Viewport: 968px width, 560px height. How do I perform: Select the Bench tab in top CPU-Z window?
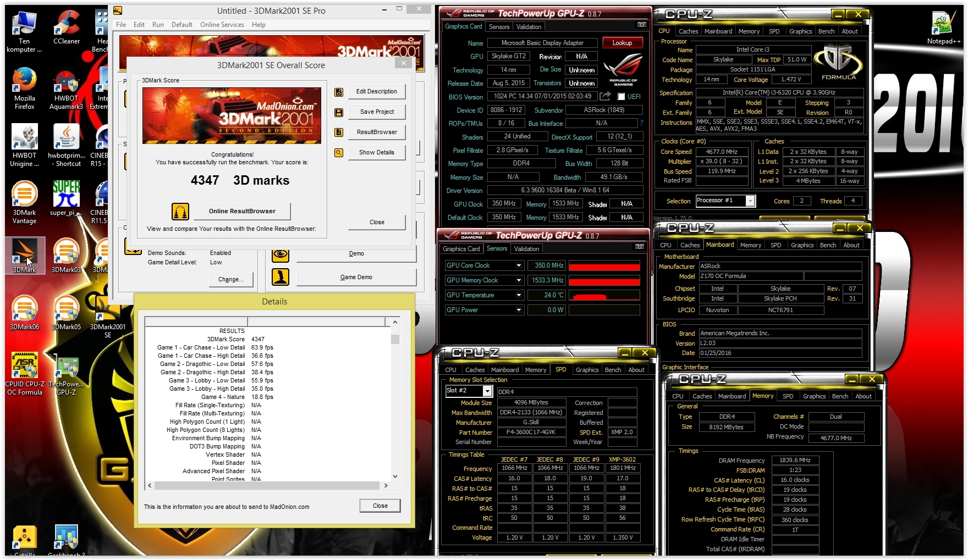pyautogui.click(x=826, y=31)
